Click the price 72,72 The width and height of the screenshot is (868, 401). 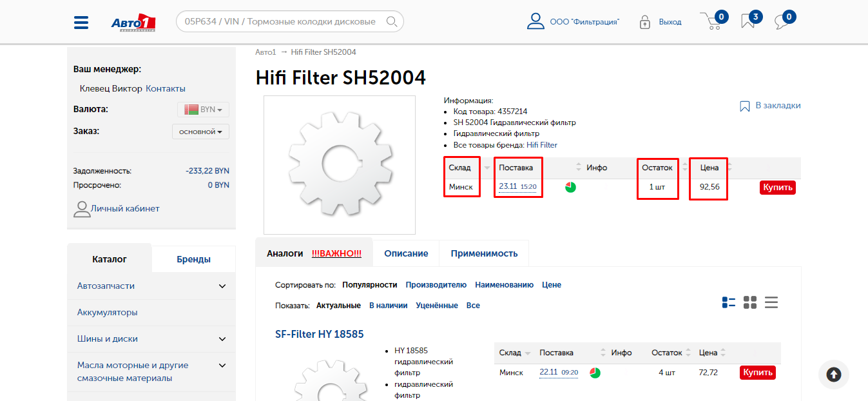coord(708,373)
